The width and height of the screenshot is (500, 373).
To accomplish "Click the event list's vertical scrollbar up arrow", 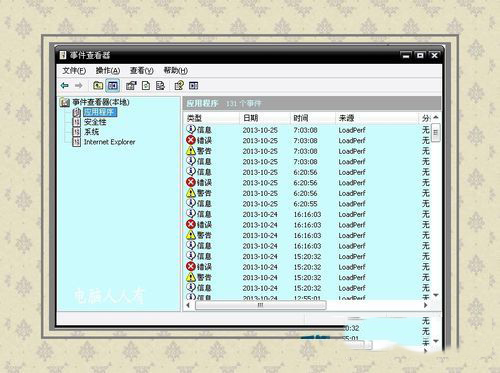I will [436, 118].
